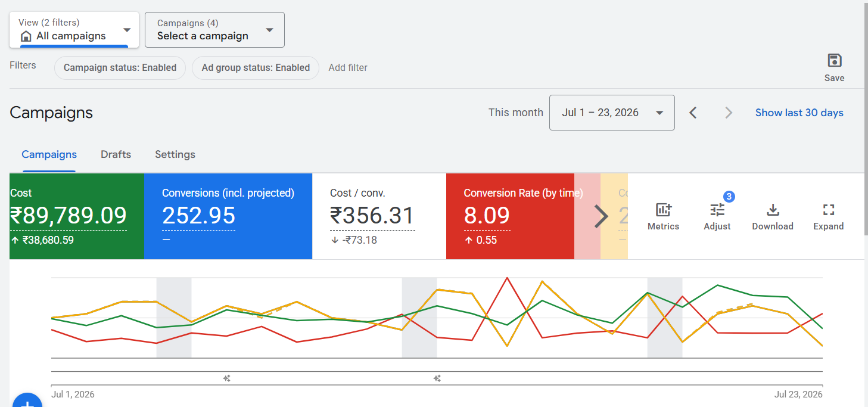Select the blue Conversions scorecard
The image size is (868, 407).
(228, 216)
